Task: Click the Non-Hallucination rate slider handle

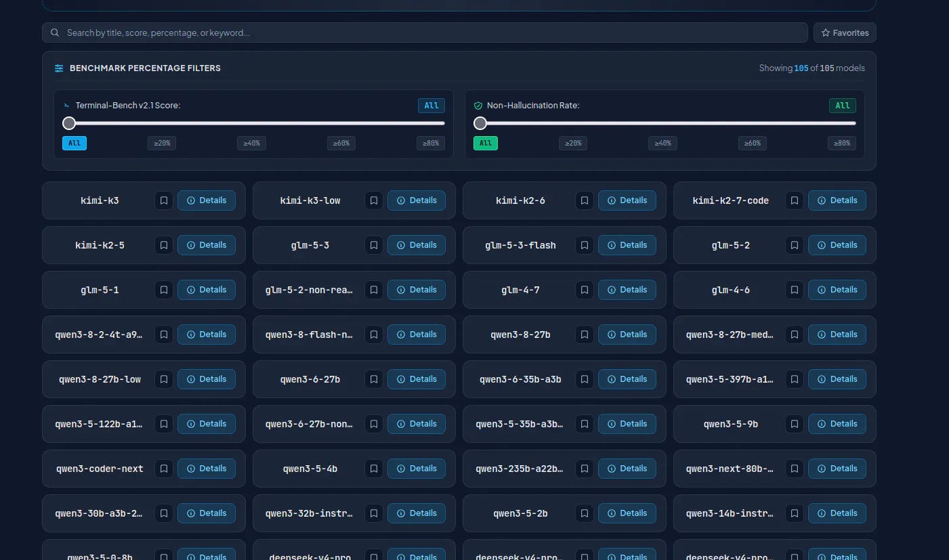Action: [x=480, y=123]
